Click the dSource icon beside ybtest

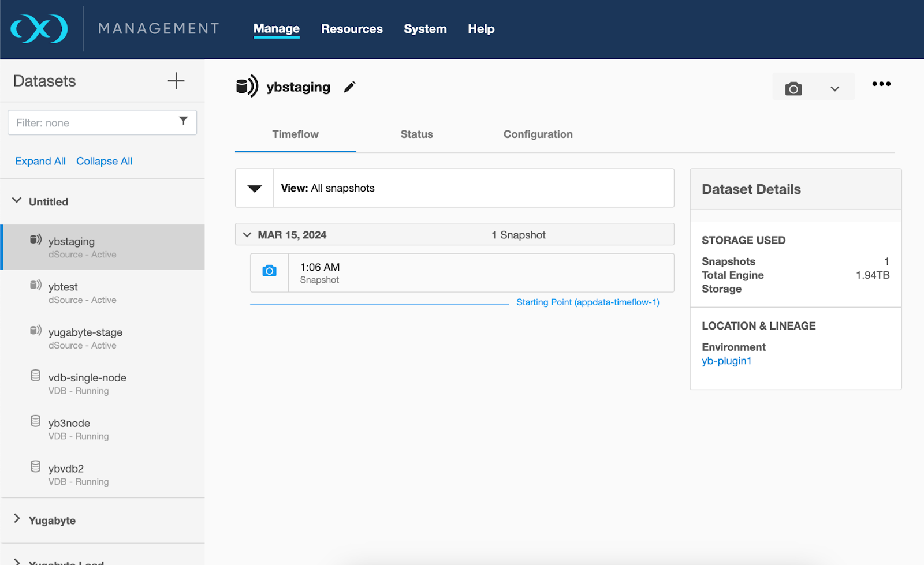click(35, 286)
